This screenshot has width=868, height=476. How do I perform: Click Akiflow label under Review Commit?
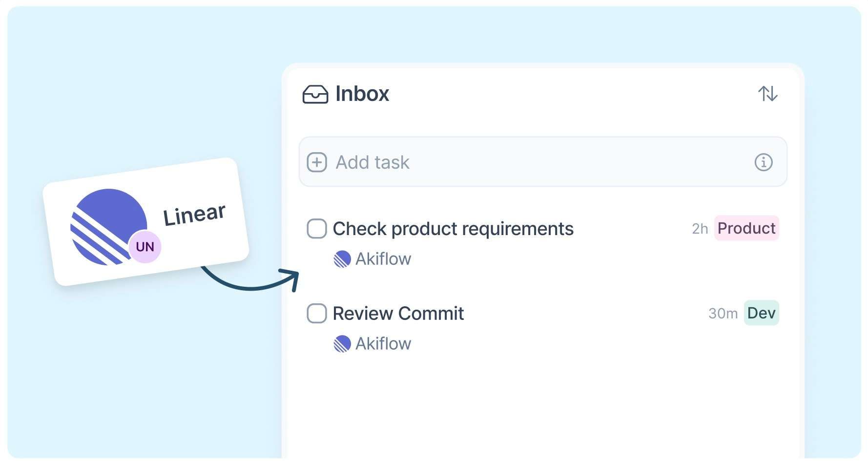383,344
